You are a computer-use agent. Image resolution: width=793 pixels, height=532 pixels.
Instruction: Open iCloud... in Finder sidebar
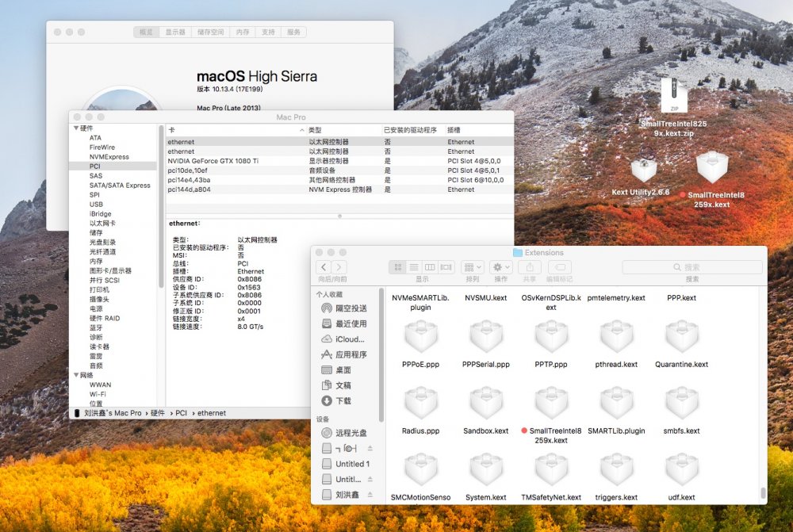tap(343, 339)
